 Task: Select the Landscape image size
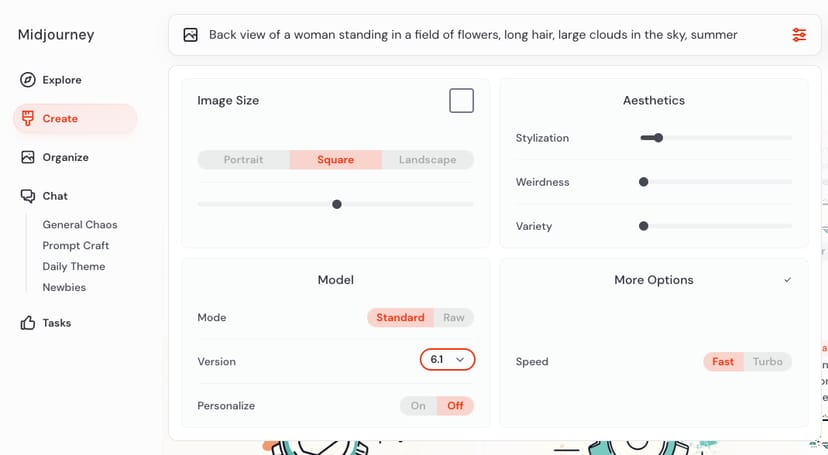point(427,160)
